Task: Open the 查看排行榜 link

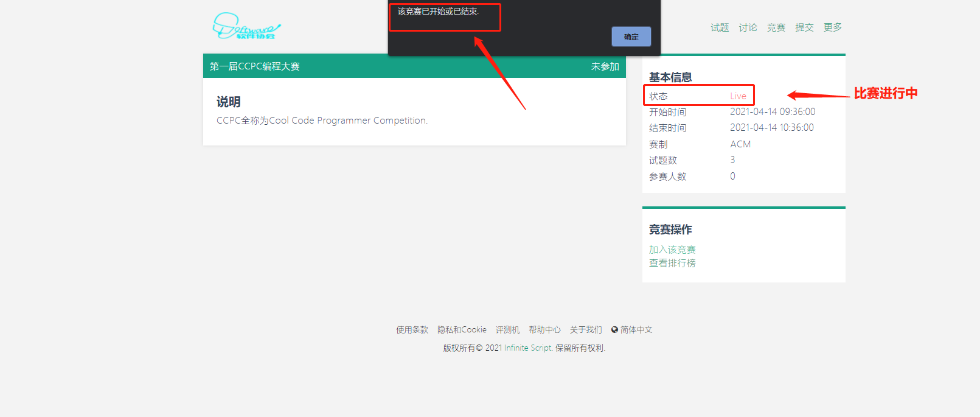Action: click(x=672, y=263)
